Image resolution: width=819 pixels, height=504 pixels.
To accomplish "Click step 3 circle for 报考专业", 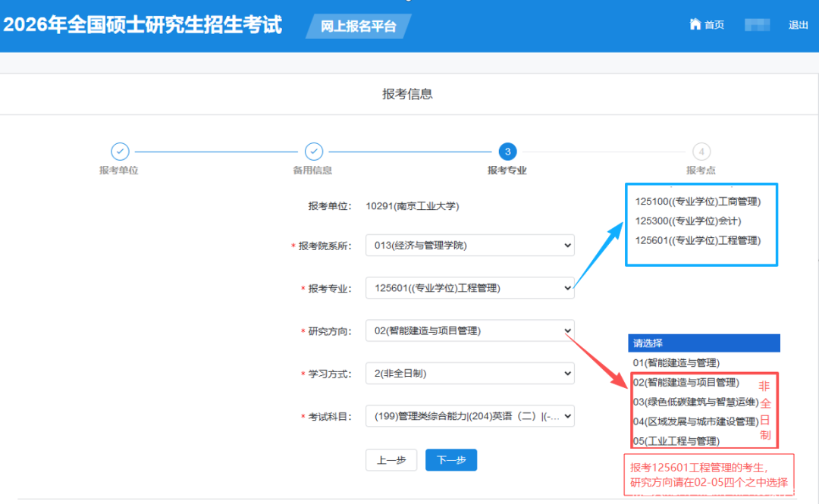I will point(507,152).
